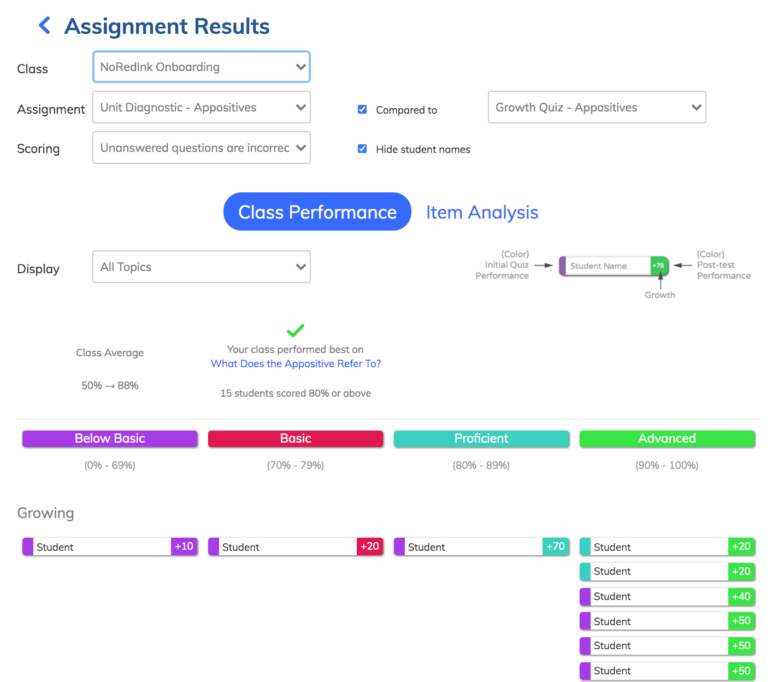Click the green checkmark above class performance
The image size is (784, 682).
tap(296, 330)
